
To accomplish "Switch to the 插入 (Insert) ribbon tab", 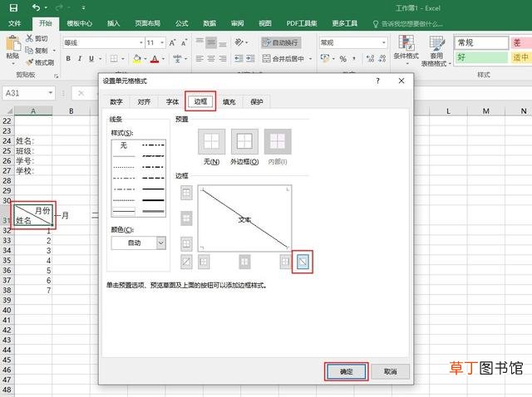I will tap(113, 23).
